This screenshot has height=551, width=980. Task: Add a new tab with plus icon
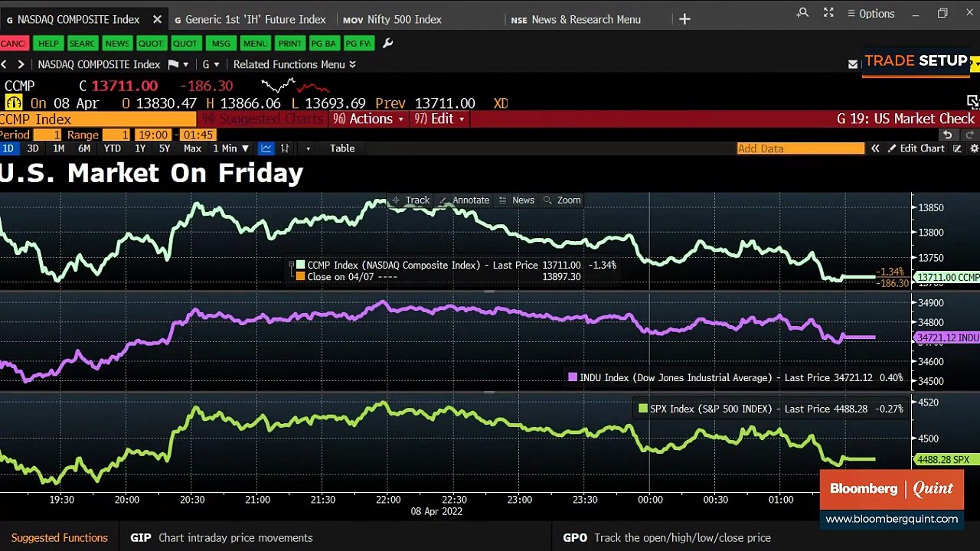coord(684,19)
